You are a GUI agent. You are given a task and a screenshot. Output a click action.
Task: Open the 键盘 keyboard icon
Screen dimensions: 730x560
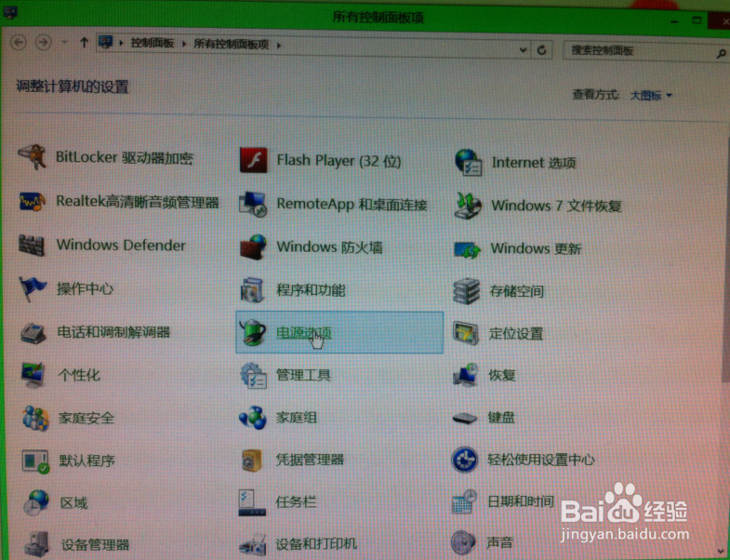[x=465, y=418]
